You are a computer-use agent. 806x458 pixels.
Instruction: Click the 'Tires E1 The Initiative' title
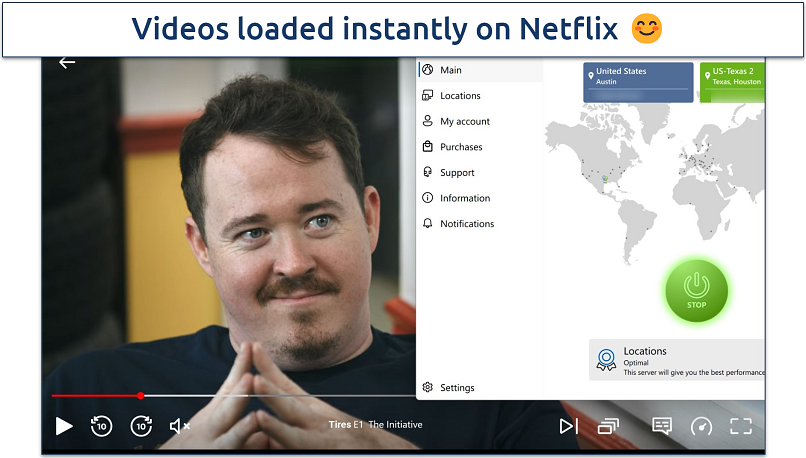[375, 425]
